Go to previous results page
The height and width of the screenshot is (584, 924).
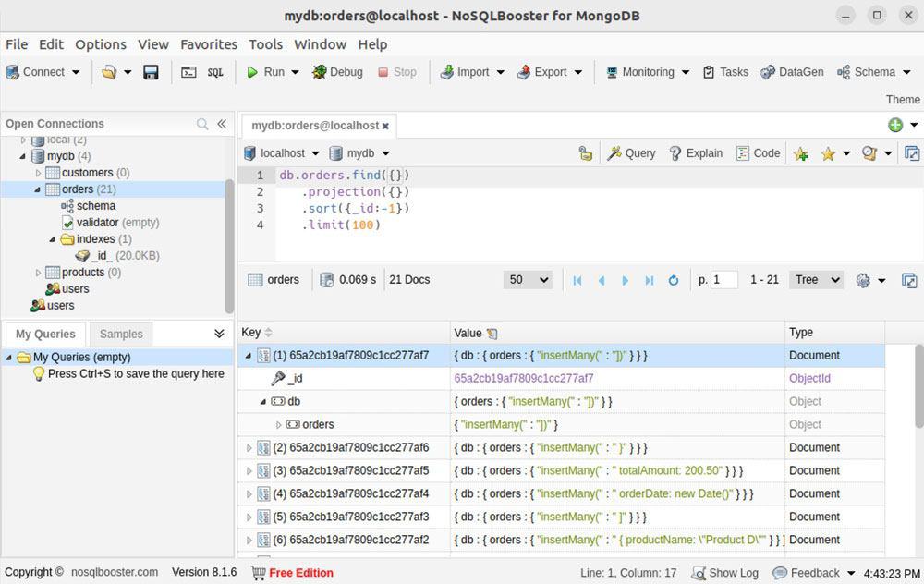click(602, 281)
